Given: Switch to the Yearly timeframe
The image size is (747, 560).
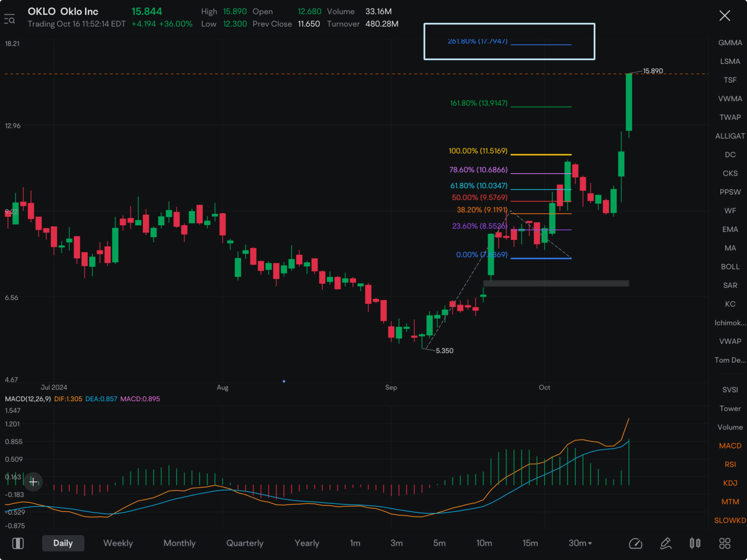Looking at the screenshot, I should (307, 543).
